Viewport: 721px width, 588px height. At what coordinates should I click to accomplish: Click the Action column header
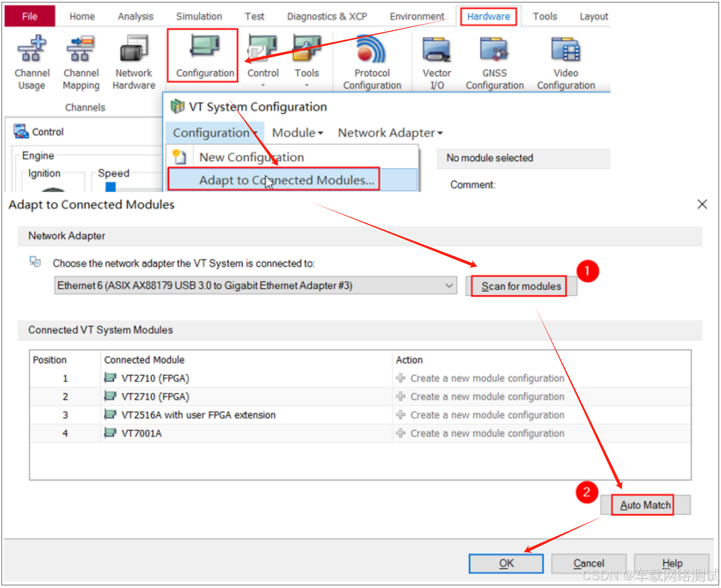pos(409,360)
